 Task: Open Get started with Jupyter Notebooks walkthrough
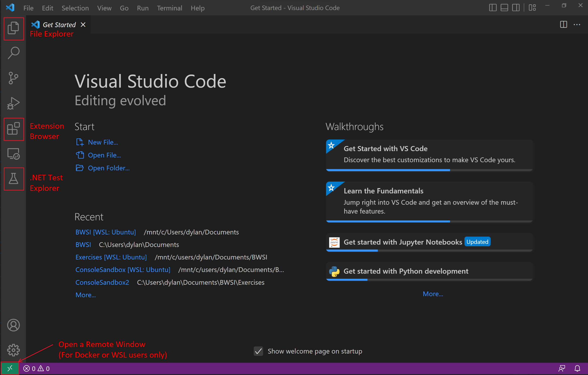coord(429,242)
